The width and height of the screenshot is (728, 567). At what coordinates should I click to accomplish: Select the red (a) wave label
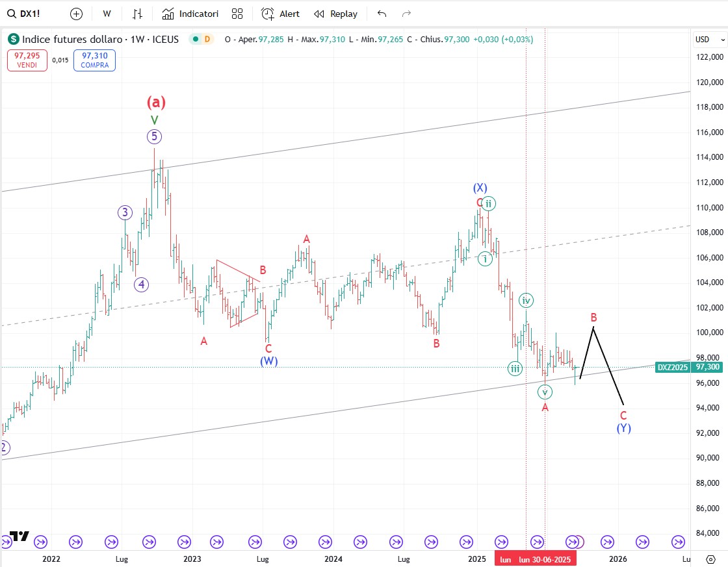pos(156,101)
